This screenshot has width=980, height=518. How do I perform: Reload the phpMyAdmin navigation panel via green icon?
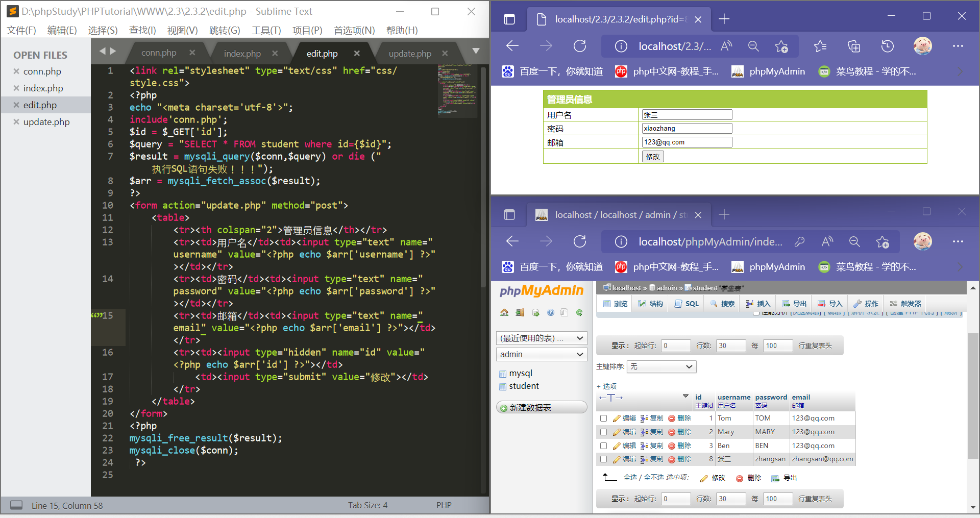pos(579,312)
